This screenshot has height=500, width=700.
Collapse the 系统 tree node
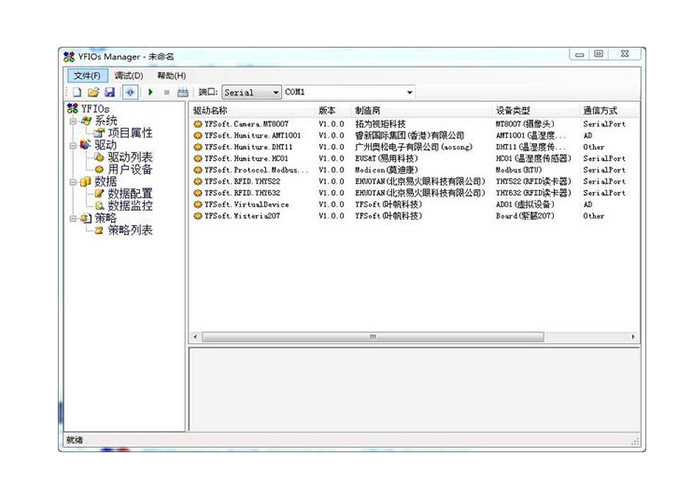(73, 121)
